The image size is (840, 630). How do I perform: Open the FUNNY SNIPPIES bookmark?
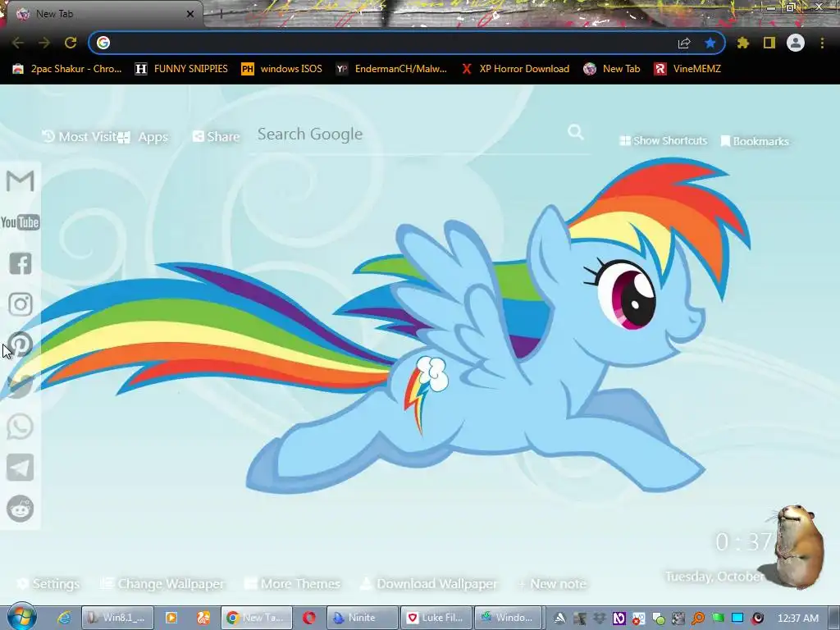pyautogui.click(x=181, y=69)
